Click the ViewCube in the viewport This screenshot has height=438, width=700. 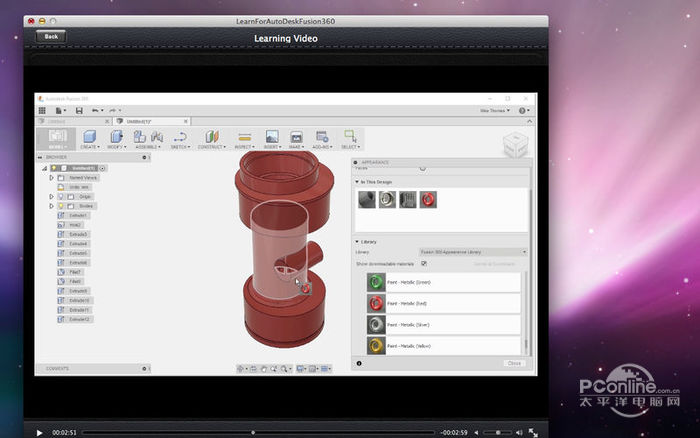coord(516,145)
